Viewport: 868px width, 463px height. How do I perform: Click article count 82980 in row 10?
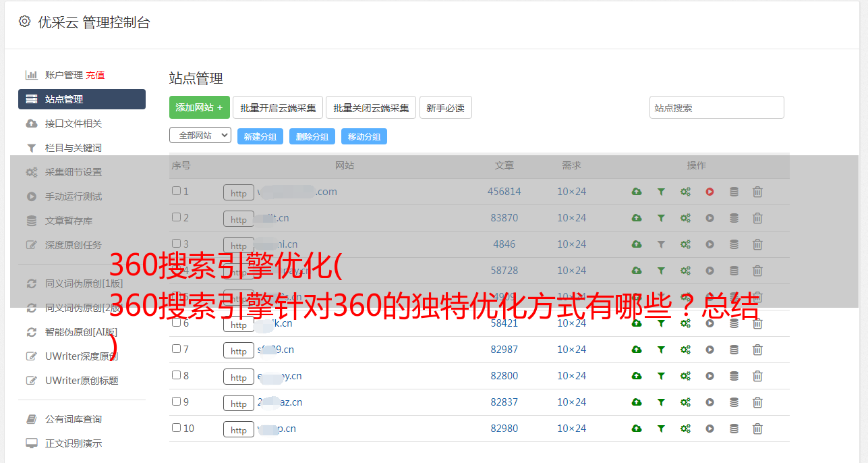tap(504, 429)
